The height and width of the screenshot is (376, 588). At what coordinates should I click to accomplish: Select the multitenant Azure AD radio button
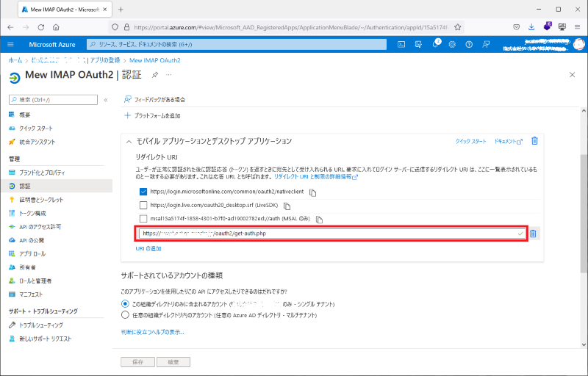125,315
